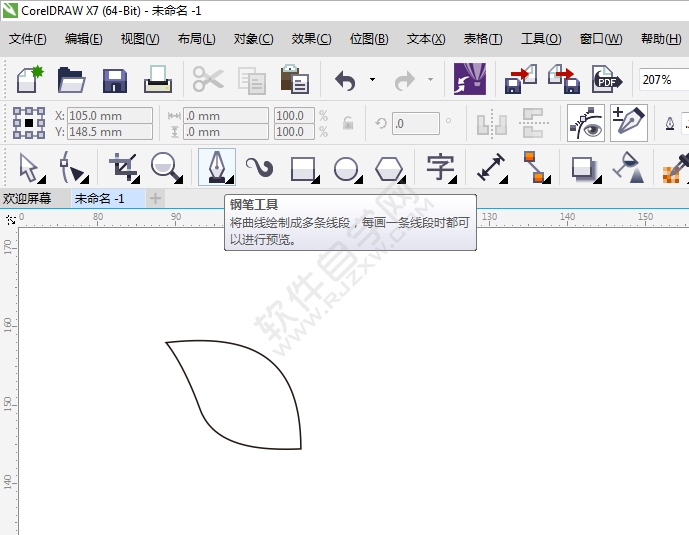Select the Zoom magnifier tool
Viewport: 689px width, 535px height.
click(x=167, y=167)
